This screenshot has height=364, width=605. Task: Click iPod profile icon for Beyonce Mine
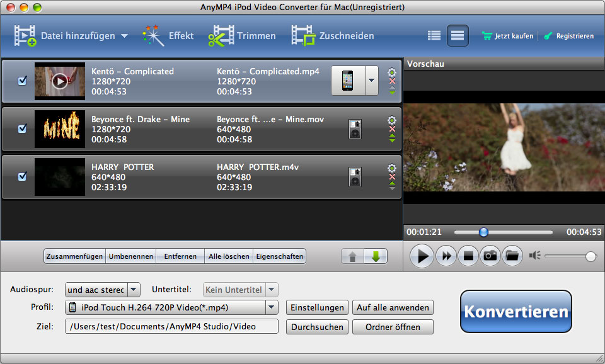(x=355, y=129)
